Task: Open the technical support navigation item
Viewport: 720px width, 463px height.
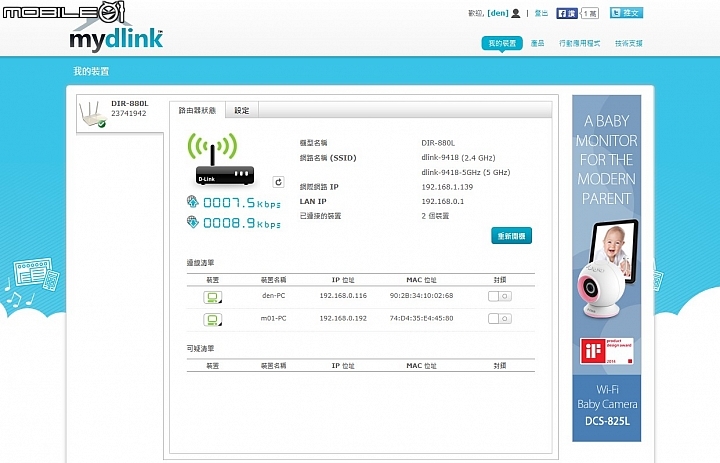Action: point(629,43)
